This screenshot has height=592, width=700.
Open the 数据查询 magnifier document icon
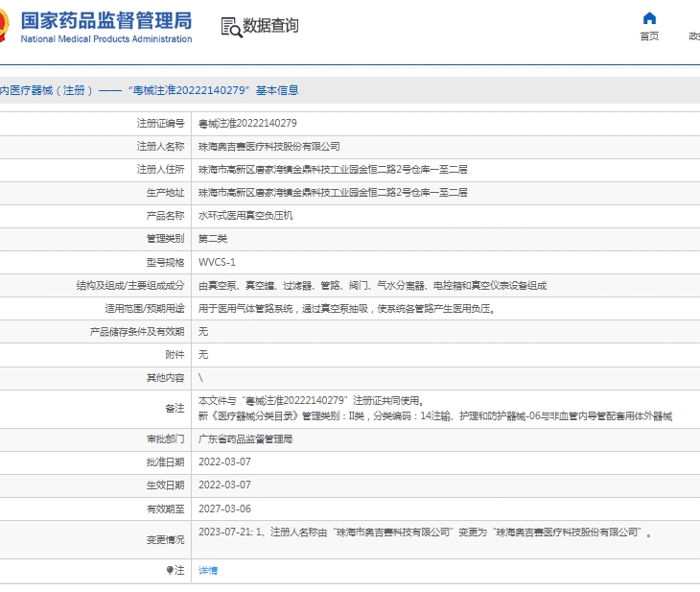[231, 27]
